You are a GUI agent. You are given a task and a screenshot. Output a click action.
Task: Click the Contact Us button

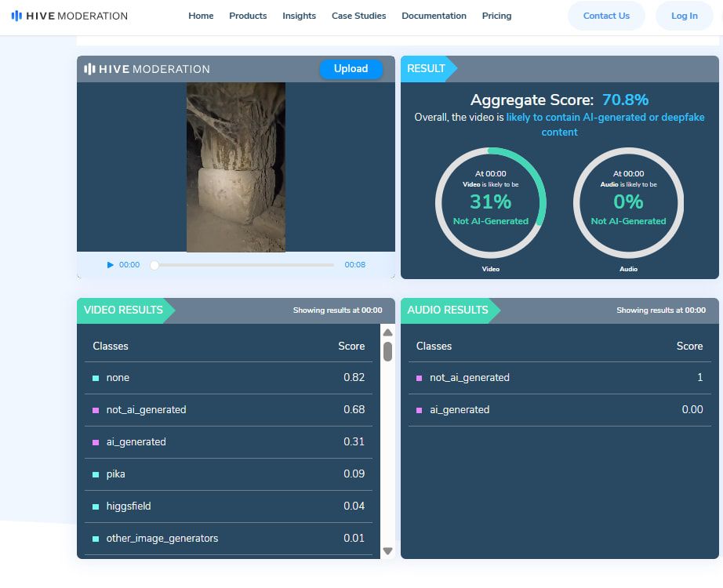tap(606, 16)
